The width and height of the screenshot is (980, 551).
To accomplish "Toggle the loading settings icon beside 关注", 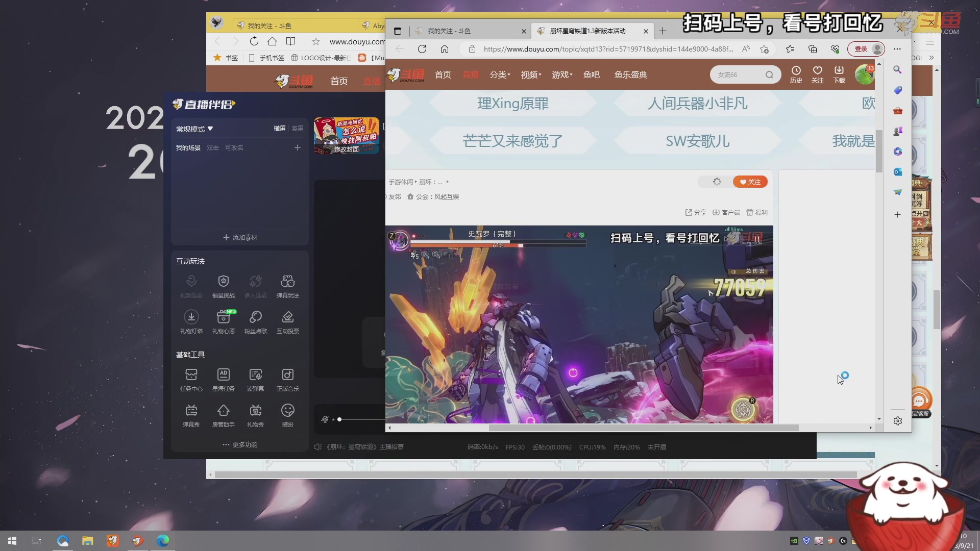I will (717, 182).
